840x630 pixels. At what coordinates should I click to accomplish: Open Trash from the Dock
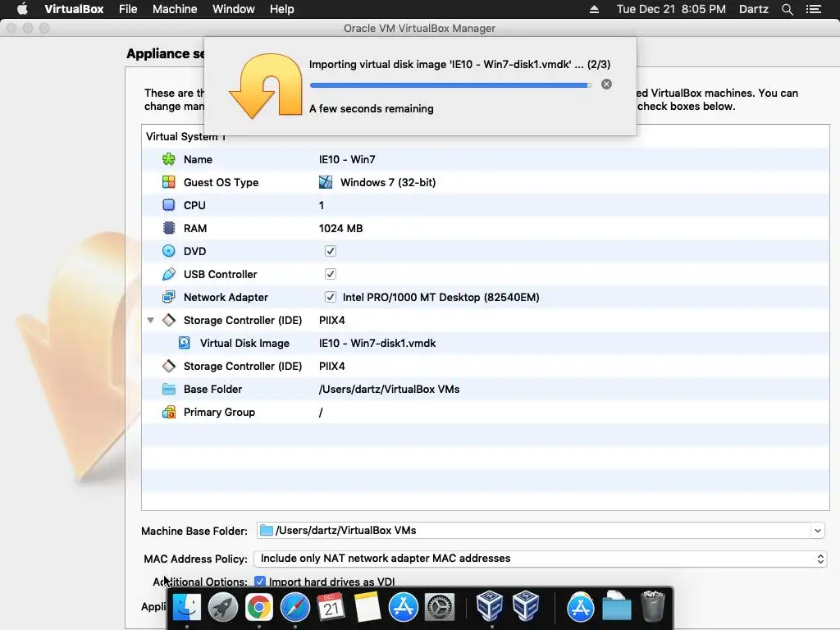(652, 606)
